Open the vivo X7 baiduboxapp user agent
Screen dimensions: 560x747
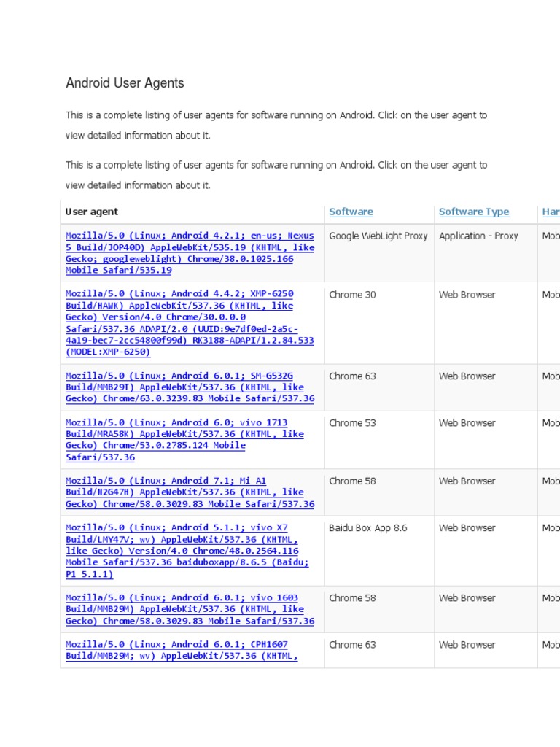click(x=187, y=551)
